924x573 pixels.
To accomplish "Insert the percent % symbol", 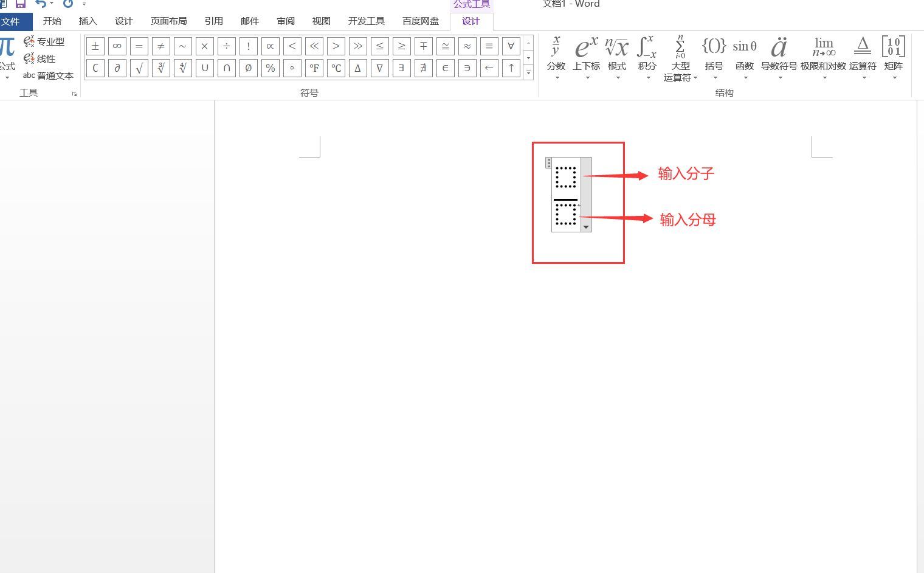I will point(271,68).
